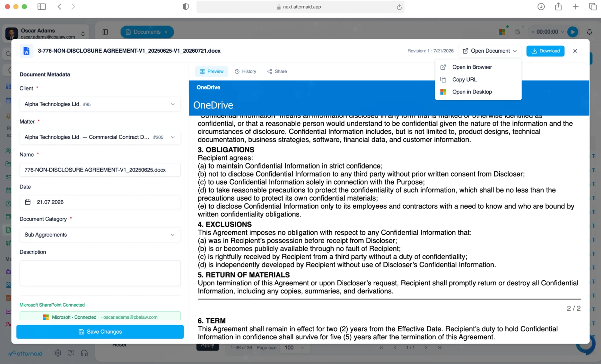Open notifications bell icon
The width and height of the screenshot is (601, 364).
click(x=589, y=32)
